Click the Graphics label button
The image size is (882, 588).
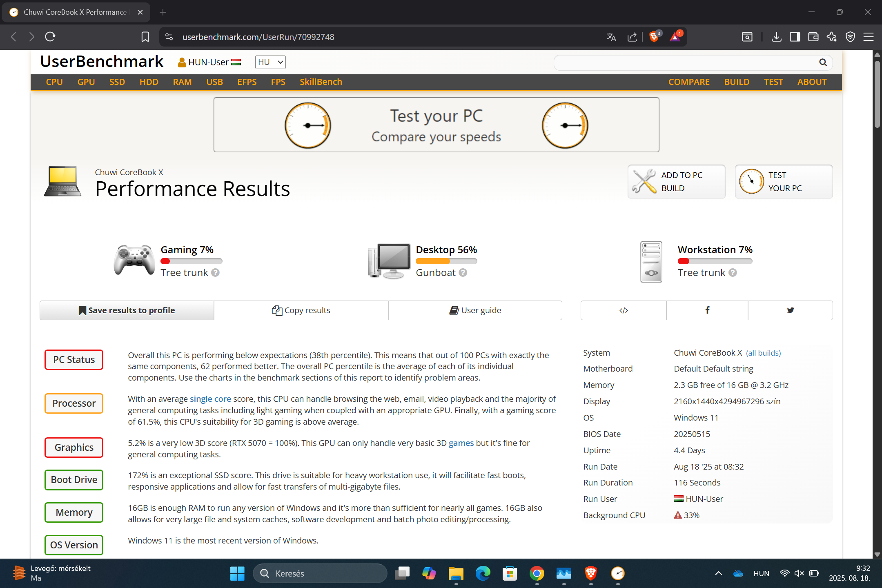[74, 448]
